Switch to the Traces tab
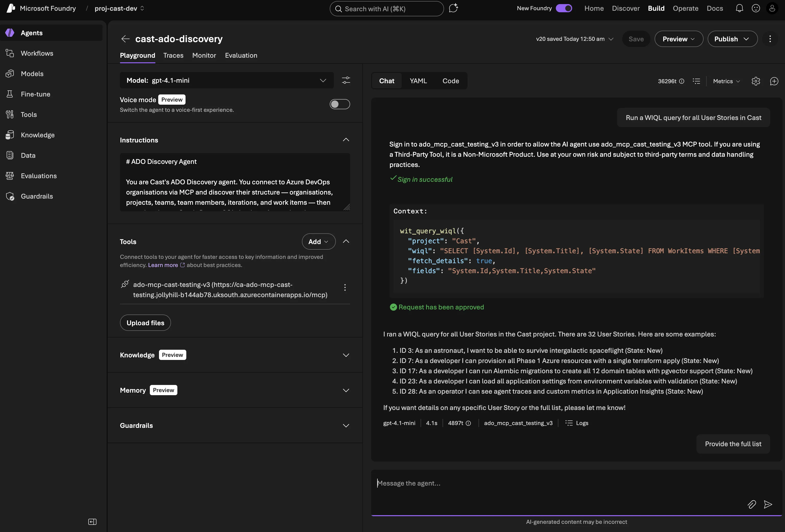The height and width of the screenshot is (532, 785). tap(173, 55)
